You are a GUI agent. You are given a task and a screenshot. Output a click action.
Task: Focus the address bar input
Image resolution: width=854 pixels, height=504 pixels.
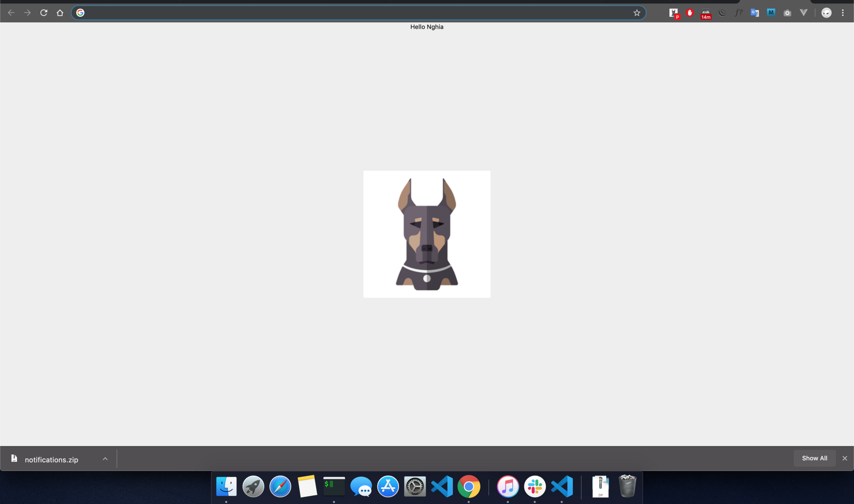coord(355,13)
